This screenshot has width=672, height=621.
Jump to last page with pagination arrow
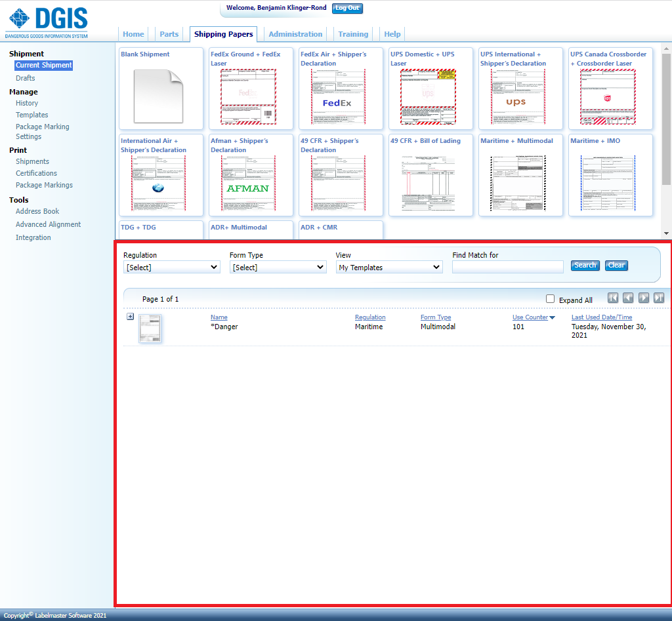click(659, 297)
